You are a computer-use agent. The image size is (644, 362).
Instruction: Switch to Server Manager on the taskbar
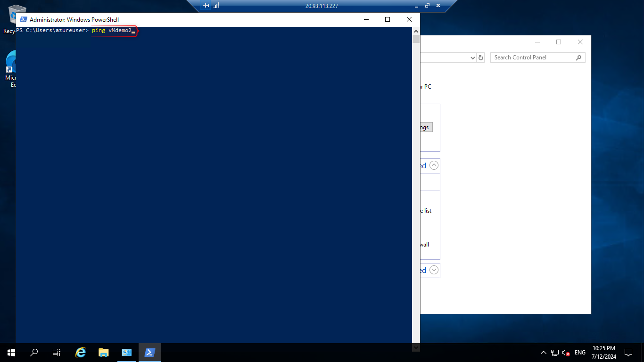tap(127, 352)
